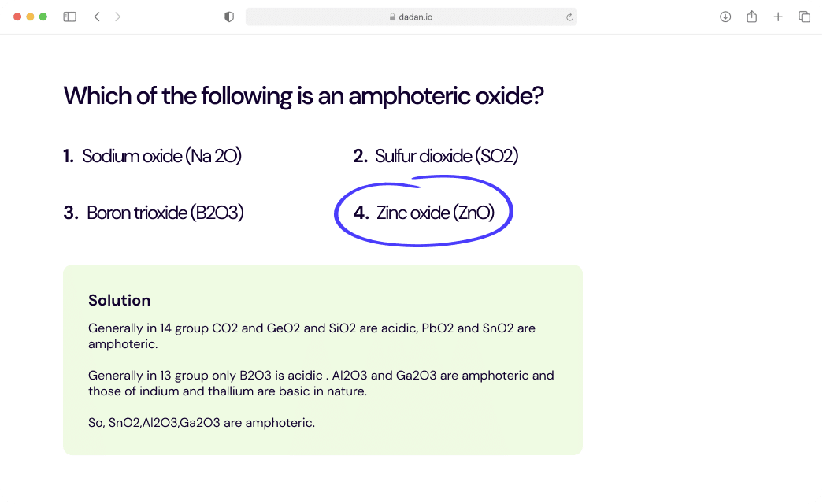Screen dimensions: 823x504
Task: Show the tab overview icon
Action: pos(804,17)
